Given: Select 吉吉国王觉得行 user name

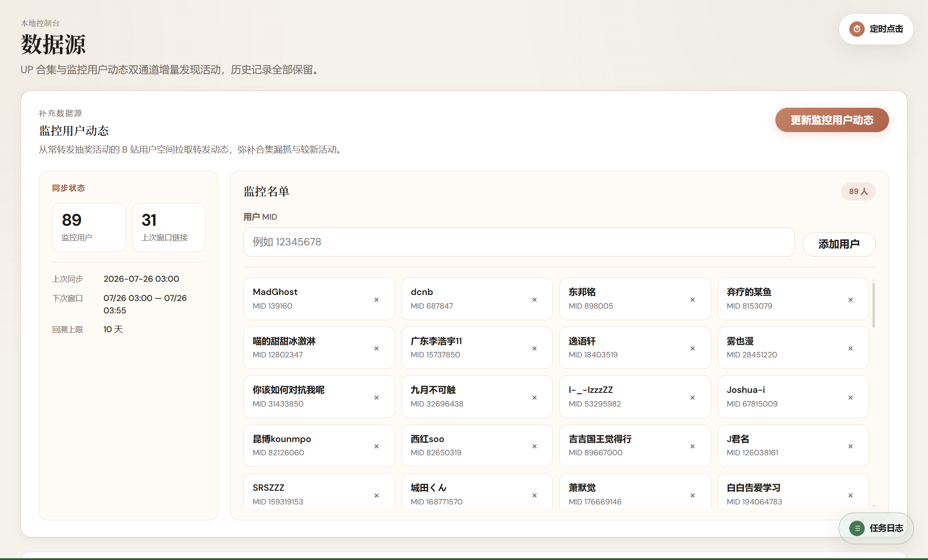Looking at the screenshot, I should (600, 439).
